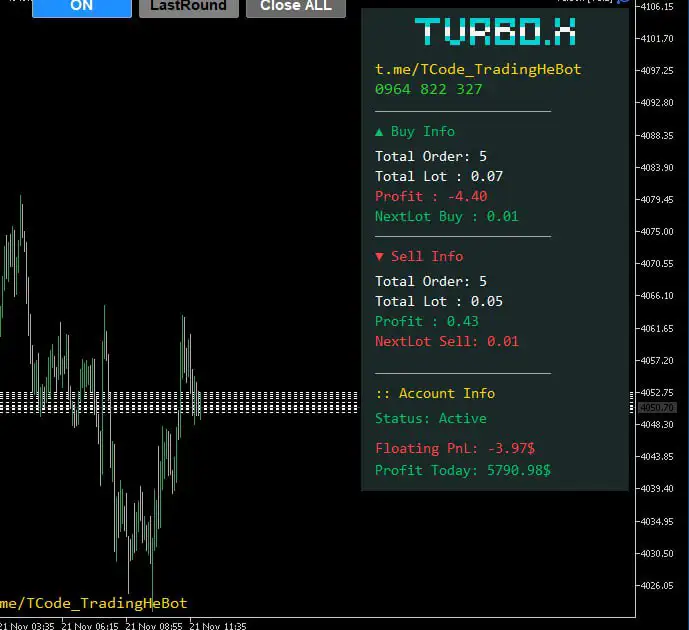Click the current price tag 4050.70
The width and height of the screenshot is (689, 630).
[657, 407]
